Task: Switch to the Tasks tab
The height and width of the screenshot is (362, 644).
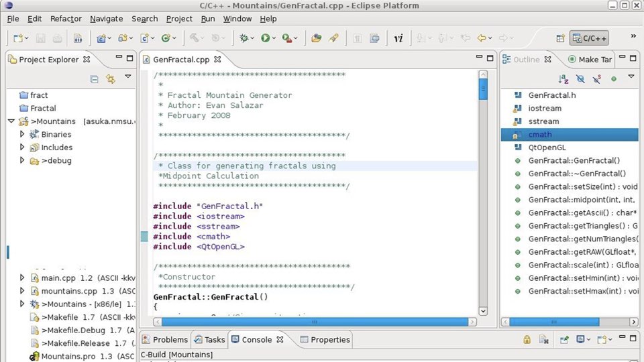Action: tap(209, 339)
